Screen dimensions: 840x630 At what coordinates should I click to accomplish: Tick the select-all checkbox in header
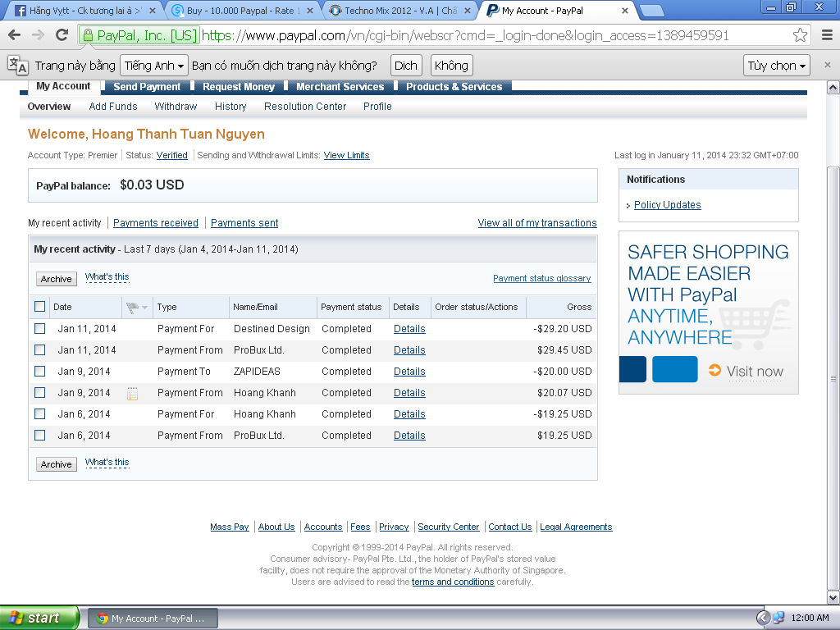[39, 307]
